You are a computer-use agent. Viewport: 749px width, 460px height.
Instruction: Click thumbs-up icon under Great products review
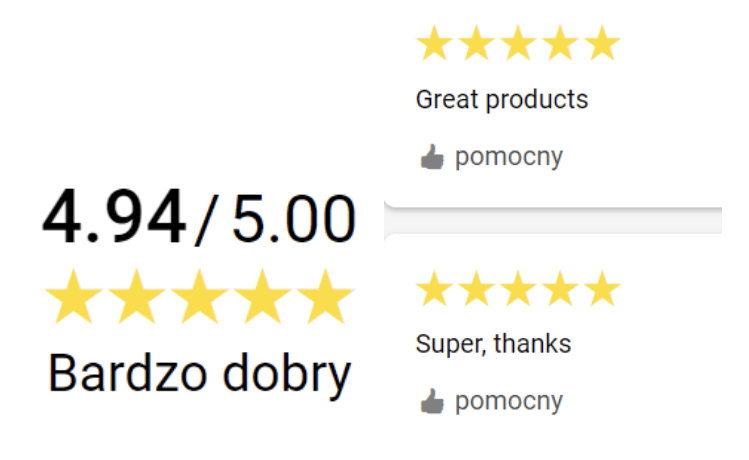431,157
